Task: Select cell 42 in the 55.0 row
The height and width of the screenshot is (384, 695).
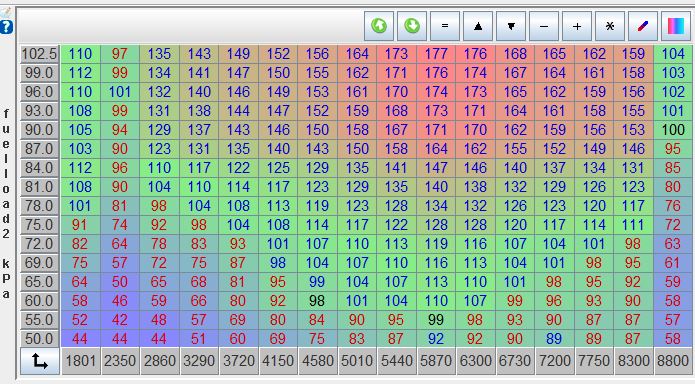Action: (120, 320)
